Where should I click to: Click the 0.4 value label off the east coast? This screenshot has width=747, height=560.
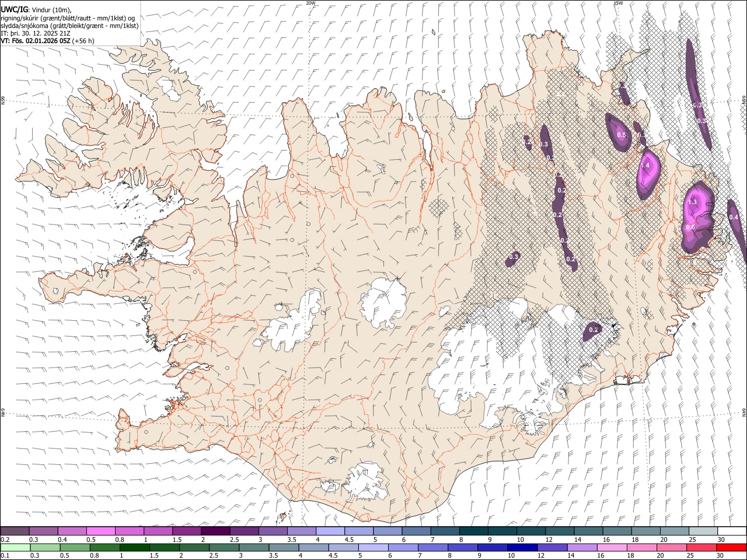pyautogui.click(x=734, y=218)
